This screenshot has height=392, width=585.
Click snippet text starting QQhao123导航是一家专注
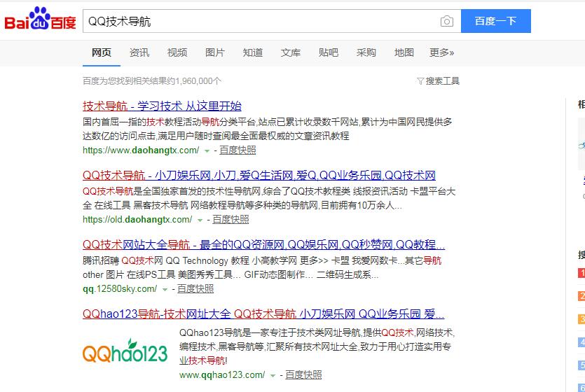[317, 346]
